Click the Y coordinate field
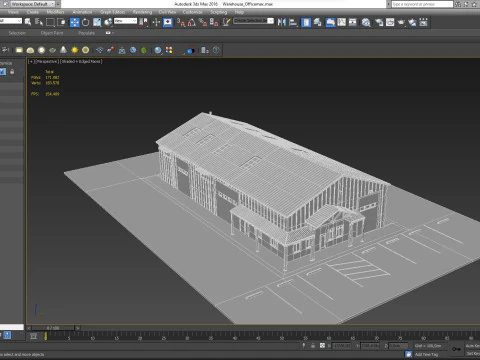The image size is (480, 360). point(370,346)
